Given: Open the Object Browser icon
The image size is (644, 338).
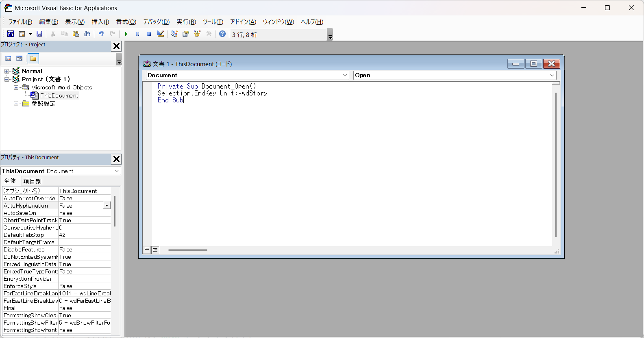Looking at the screenshot, I should tap(197, 34).
